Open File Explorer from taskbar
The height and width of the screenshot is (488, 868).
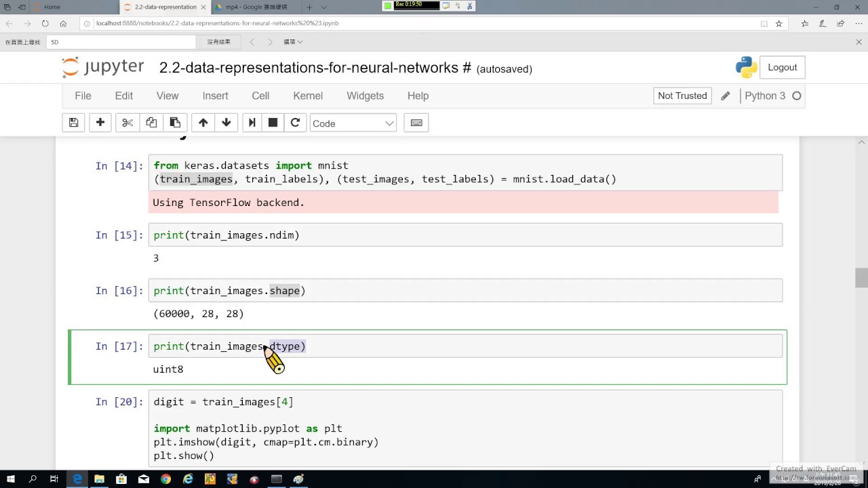[x=99, y=479]
